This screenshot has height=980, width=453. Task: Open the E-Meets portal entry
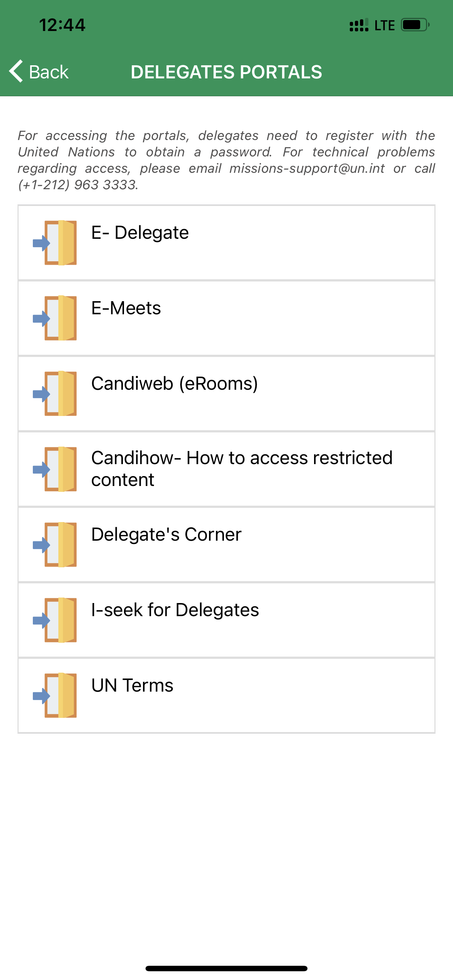point(126,308)
